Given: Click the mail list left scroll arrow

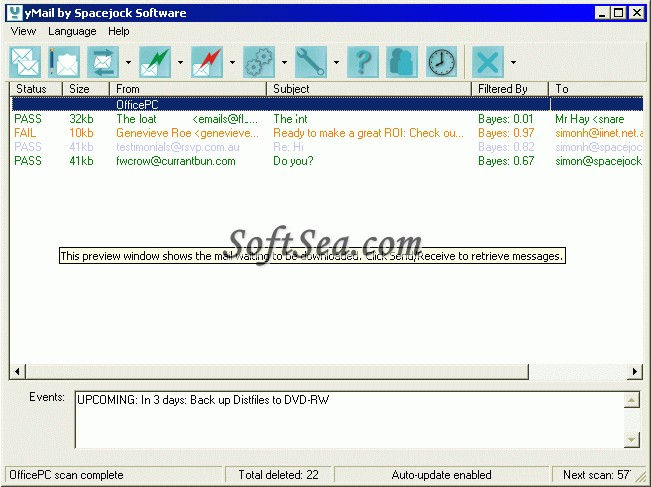Looking at the screenshot, I should tap(17, 372).
